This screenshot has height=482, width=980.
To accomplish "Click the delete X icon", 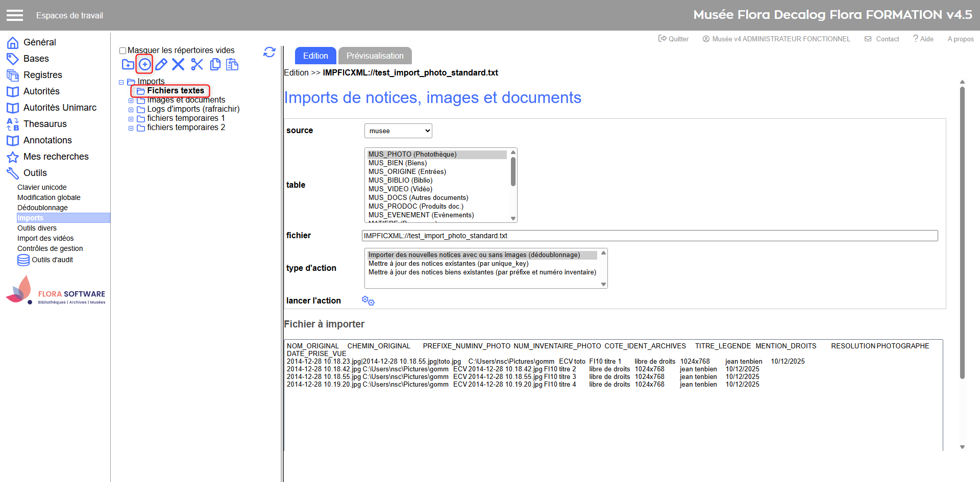I will coord(178,64).
